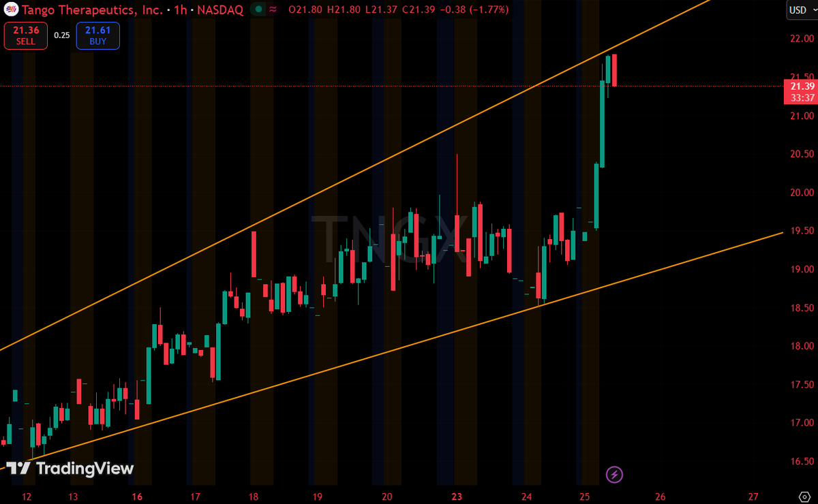This screenshot has height=504, width=818.
Task: Click date label 19 on time axis
Action: 316,497
